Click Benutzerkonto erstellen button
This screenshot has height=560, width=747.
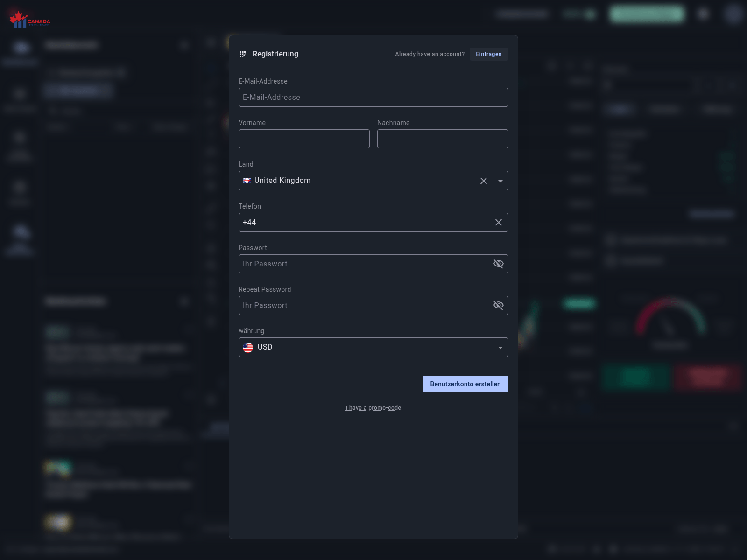465,384
